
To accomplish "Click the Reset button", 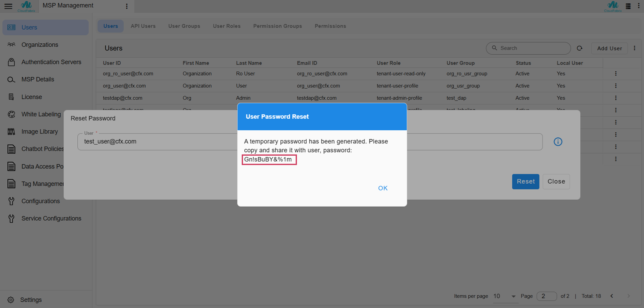I will click(525, 182).
